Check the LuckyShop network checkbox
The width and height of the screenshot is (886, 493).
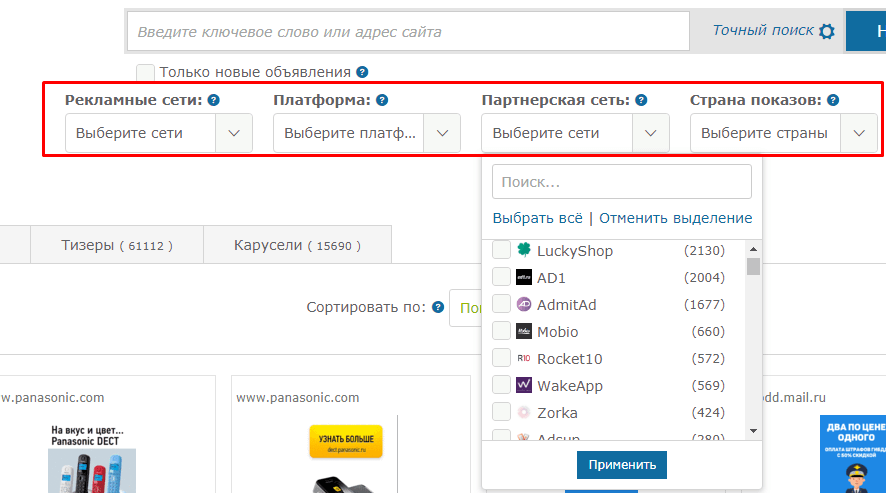coord(501,249)
